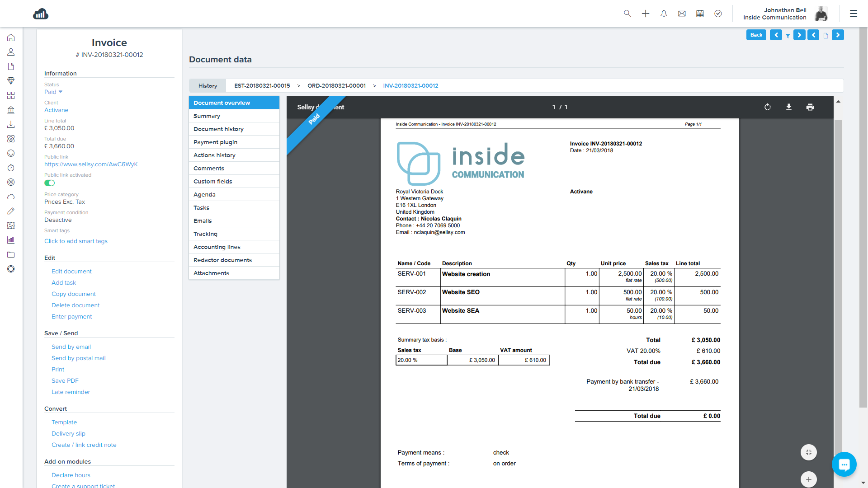Open estimate EST-20180321-00015 in history breadcrumb
The height and width of the screenshot is (488, 868).
[262, 86]
